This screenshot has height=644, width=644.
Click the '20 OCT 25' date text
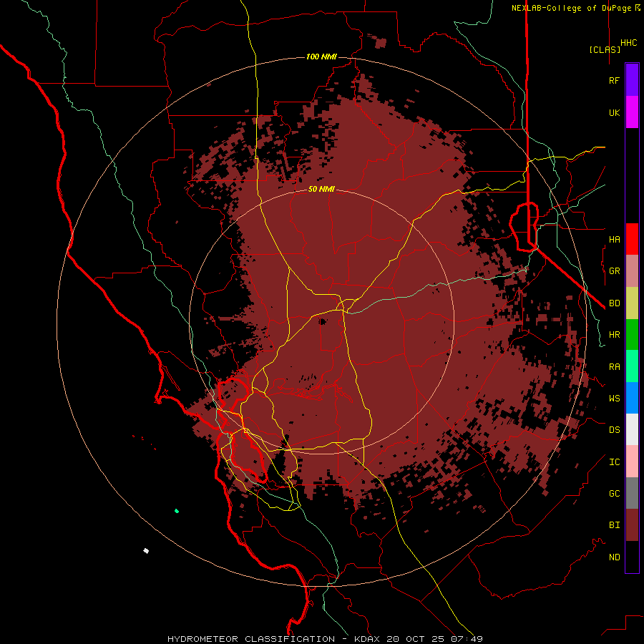click(x=416, y=639)
